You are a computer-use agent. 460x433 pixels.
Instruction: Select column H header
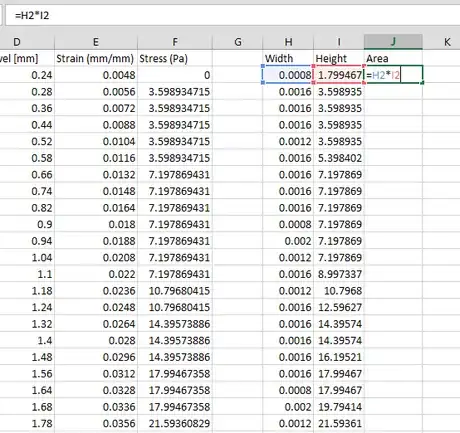click(x=288, y=42)
